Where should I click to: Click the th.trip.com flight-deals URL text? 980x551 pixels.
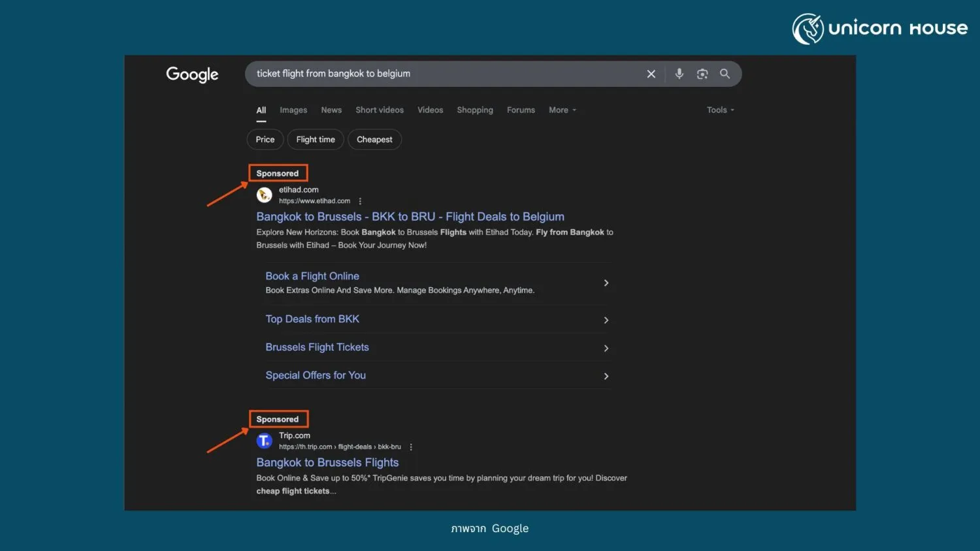(340, 447)
